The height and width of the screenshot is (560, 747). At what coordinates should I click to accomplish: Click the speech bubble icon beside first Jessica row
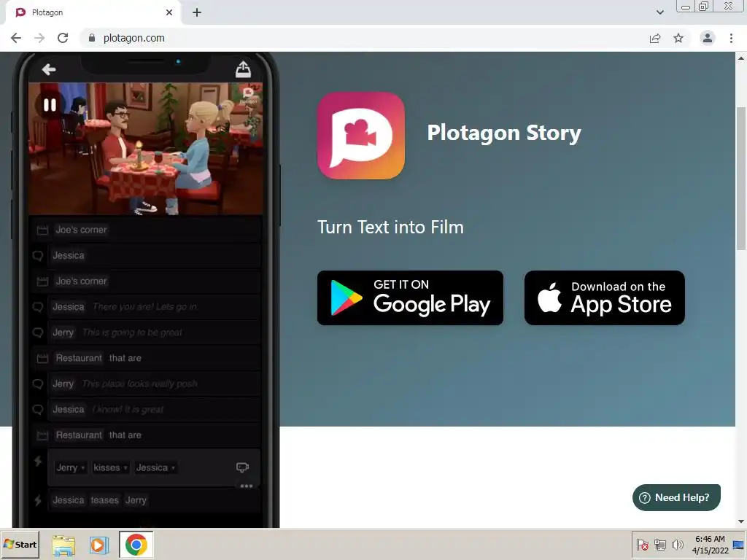click(38, 256)
